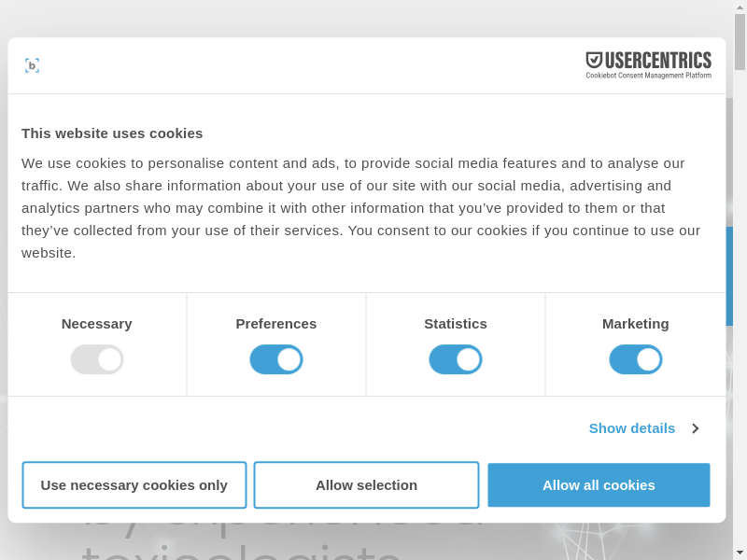Screen dimensions: 747x560
Task: Select the Necessary category label
Action: pyautogui.click(x=97, y=324)
